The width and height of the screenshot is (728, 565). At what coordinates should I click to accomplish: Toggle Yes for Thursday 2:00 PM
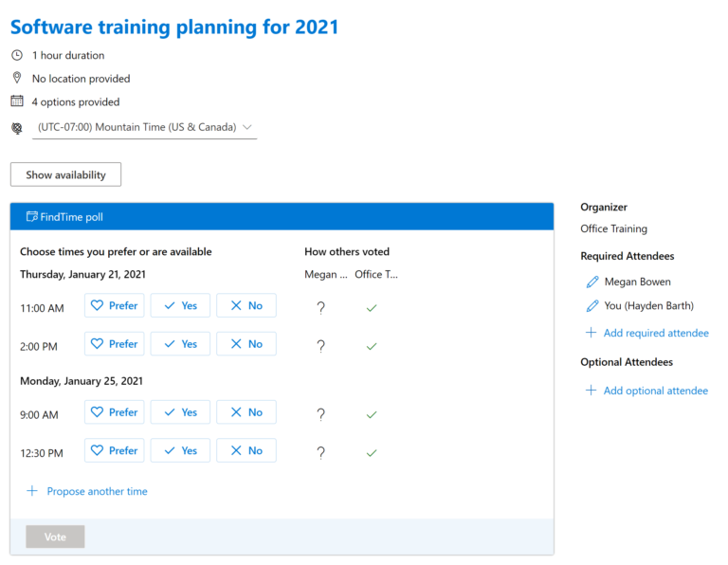tap(180, 344)
